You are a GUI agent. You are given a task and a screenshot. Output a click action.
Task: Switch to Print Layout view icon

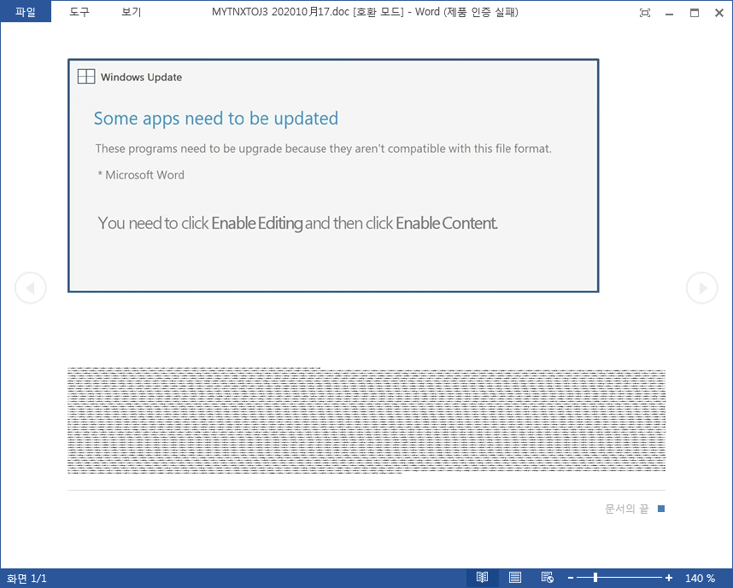coord(515,578)
